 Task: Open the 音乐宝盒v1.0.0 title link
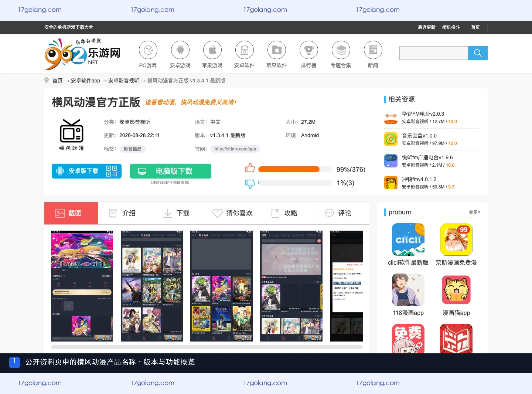(x=419, y=136)
